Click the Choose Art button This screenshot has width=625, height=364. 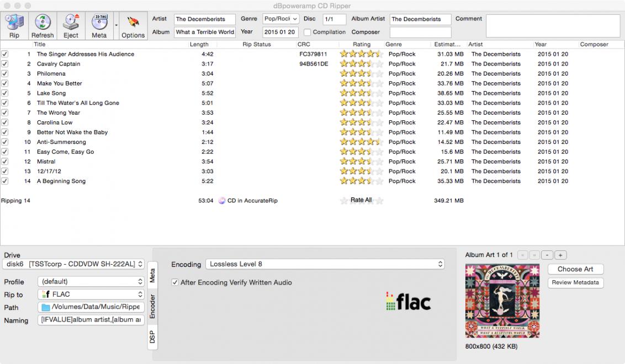coord(575,269)
